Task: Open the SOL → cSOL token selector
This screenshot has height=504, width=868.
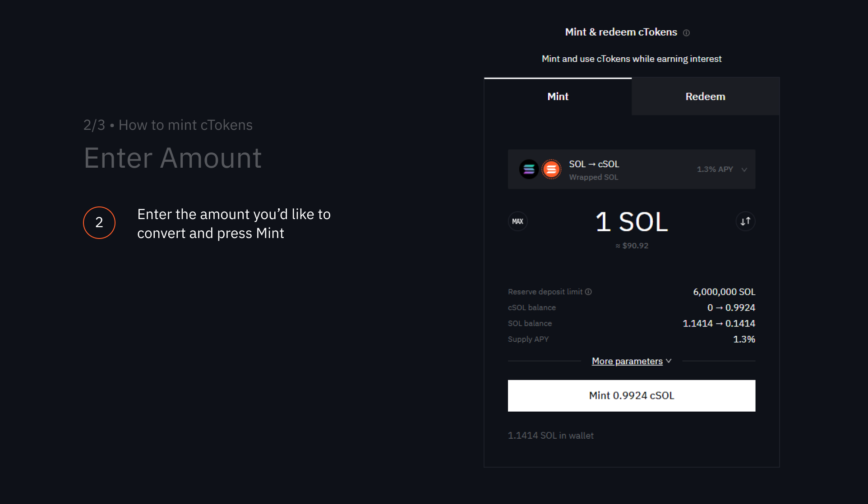Action: click(631, 169)
